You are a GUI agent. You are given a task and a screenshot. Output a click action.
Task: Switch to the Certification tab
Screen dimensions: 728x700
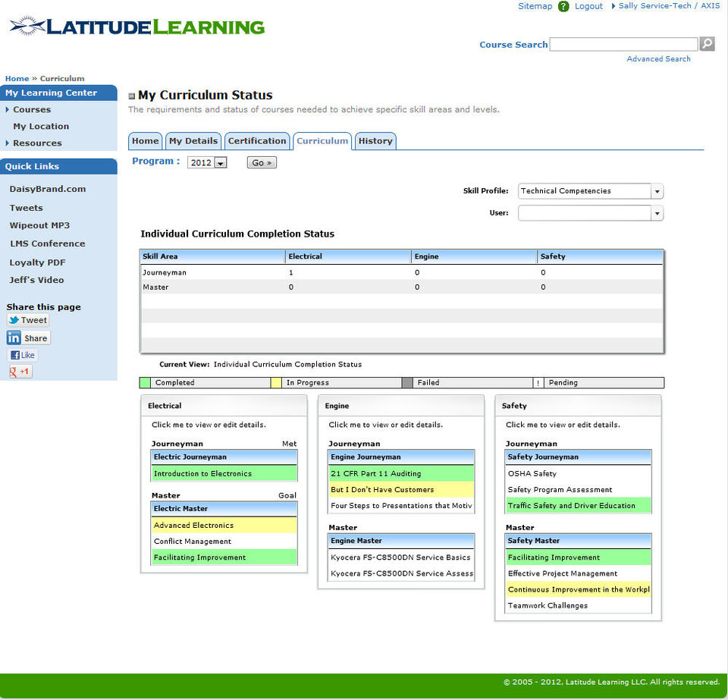(257, 141)
